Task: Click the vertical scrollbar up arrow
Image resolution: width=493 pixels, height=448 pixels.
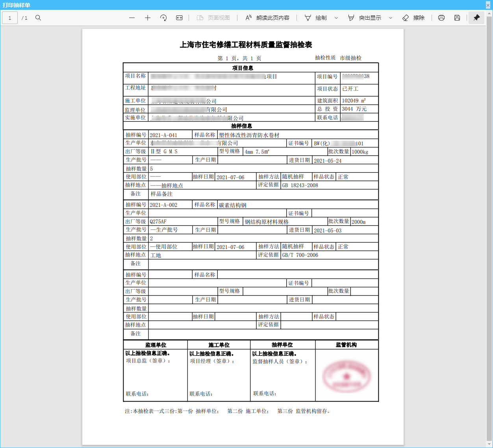Action: 489,13
